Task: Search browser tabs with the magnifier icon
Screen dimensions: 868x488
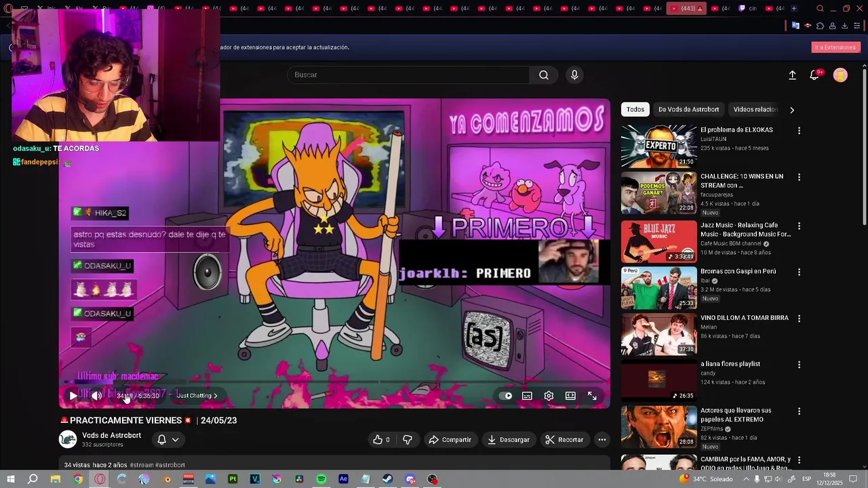Action: [820, 9]
